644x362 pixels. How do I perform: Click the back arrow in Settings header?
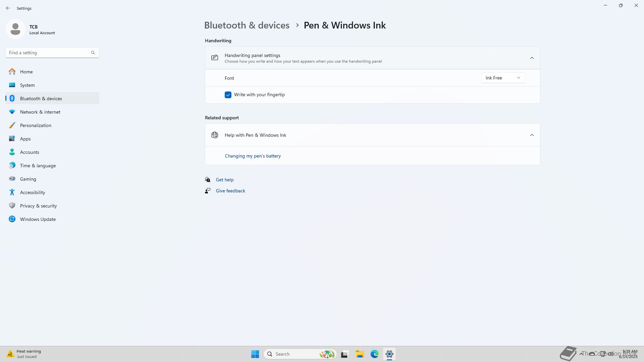(x=8, y=8)
